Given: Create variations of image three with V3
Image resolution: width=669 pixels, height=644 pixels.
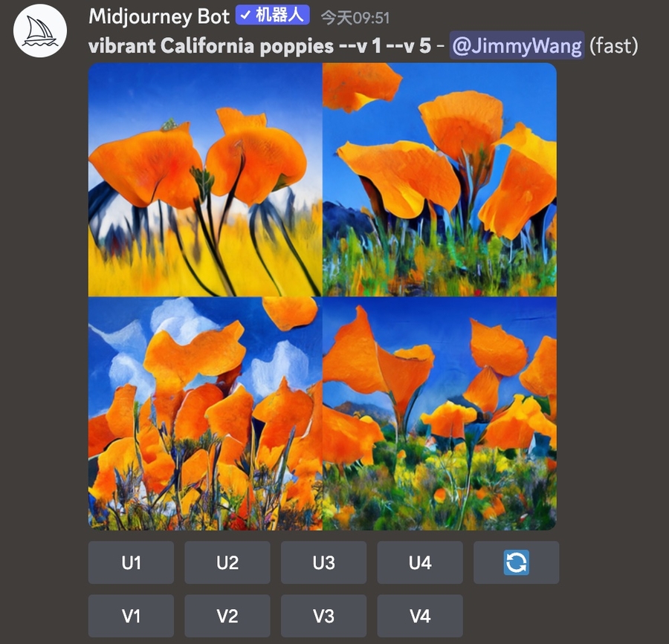Looking at the screenshot, I should 324,616.
